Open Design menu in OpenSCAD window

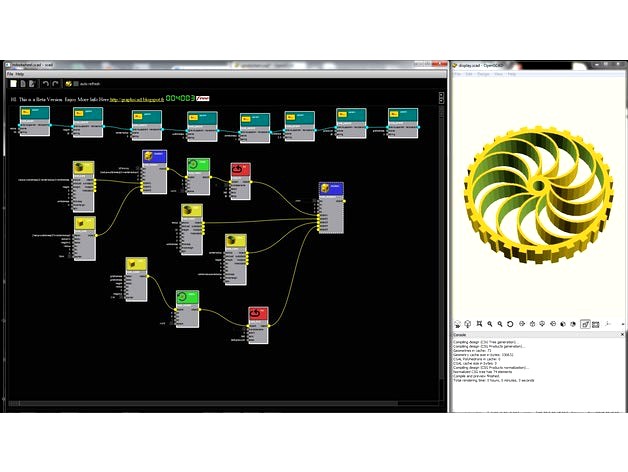pyautogui.click(x=483, y=74)
